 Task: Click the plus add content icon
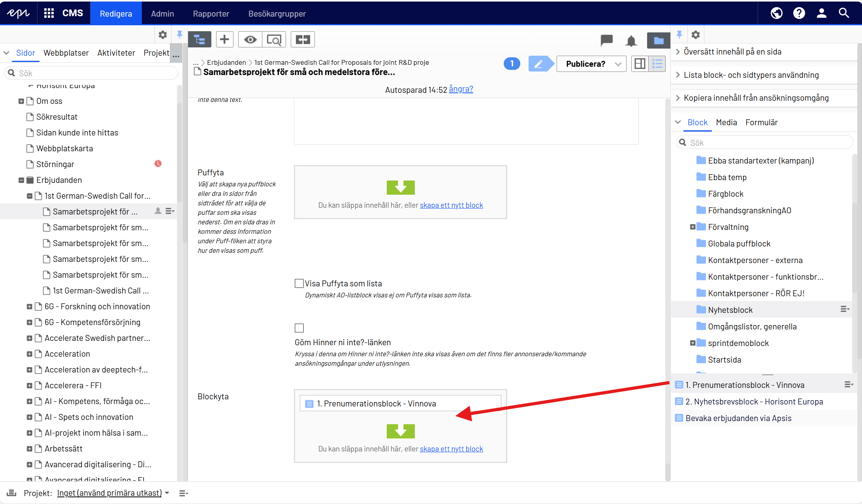coord(224,39)
